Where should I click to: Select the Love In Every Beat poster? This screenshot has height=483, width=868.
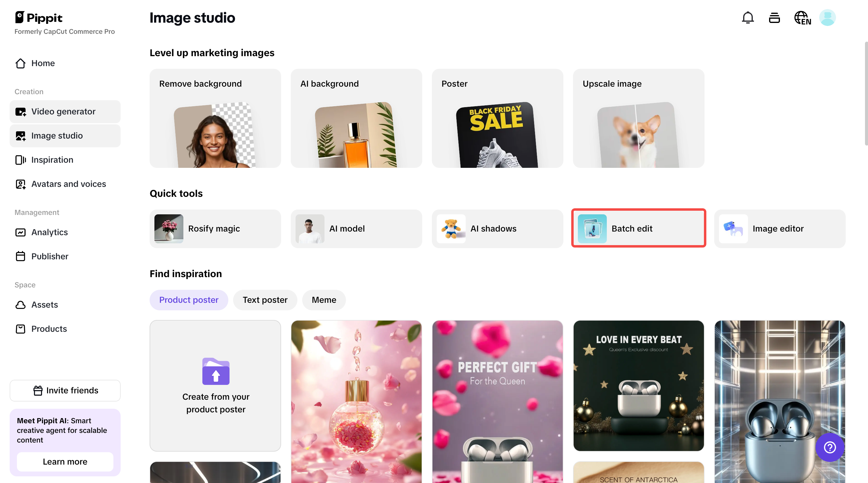pyautogui.click(x=638, y=385)
